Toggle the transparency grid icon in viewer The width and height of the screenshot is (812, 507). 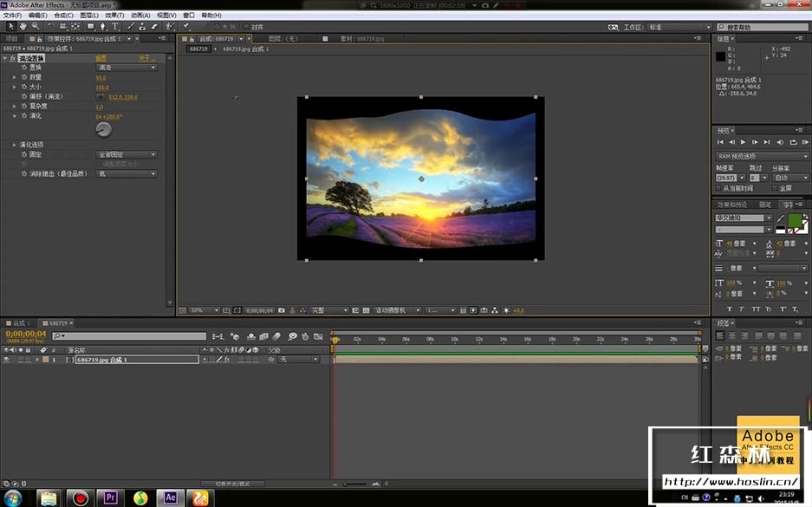click(x=366, y=310)
